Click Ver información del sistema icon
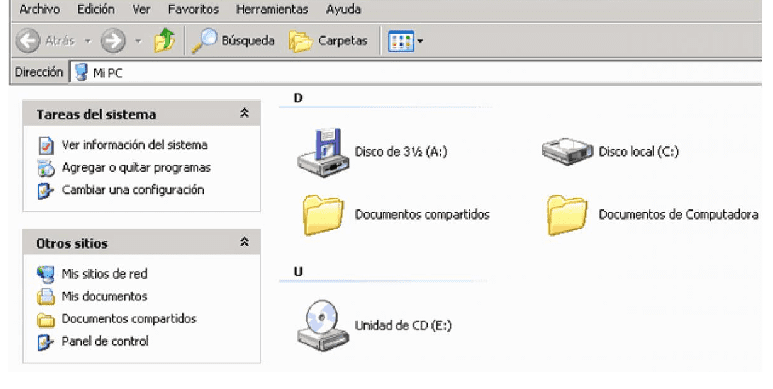This screenshot has height=389, width=773. pyautogui.click(x=46, y=145)
